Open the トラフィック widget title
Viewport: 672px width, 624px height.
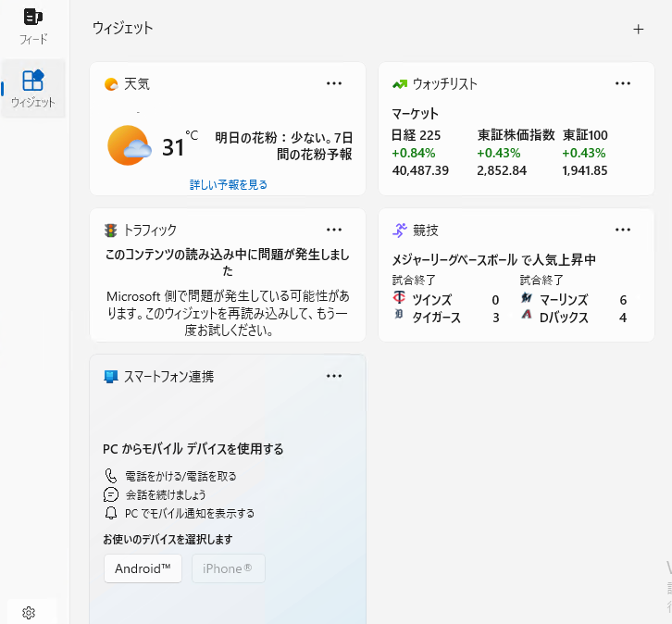150,231
